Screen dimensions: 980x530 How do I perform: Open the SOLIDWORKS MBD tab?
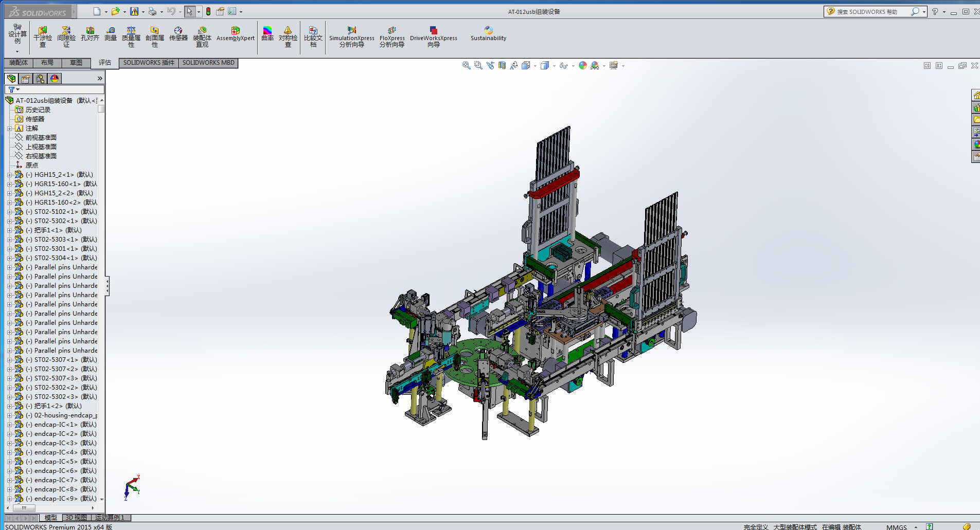pos(208,63)
